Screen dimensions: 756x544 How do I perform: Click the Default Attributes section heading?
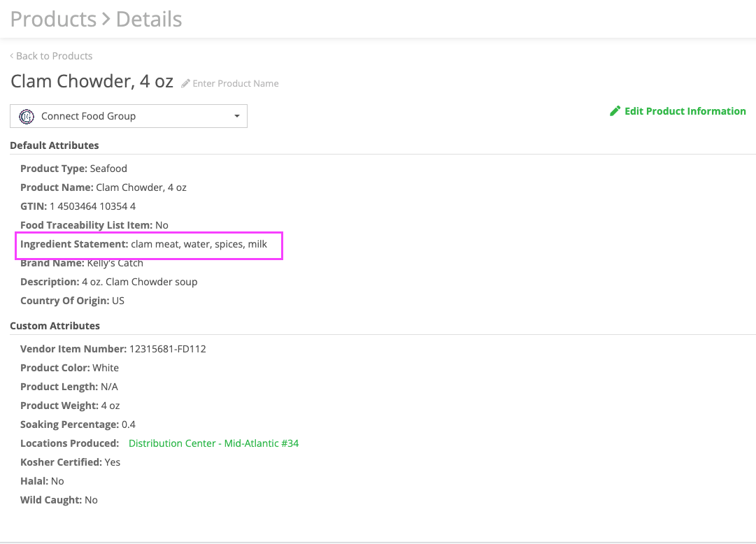click(x=55, y=145)
